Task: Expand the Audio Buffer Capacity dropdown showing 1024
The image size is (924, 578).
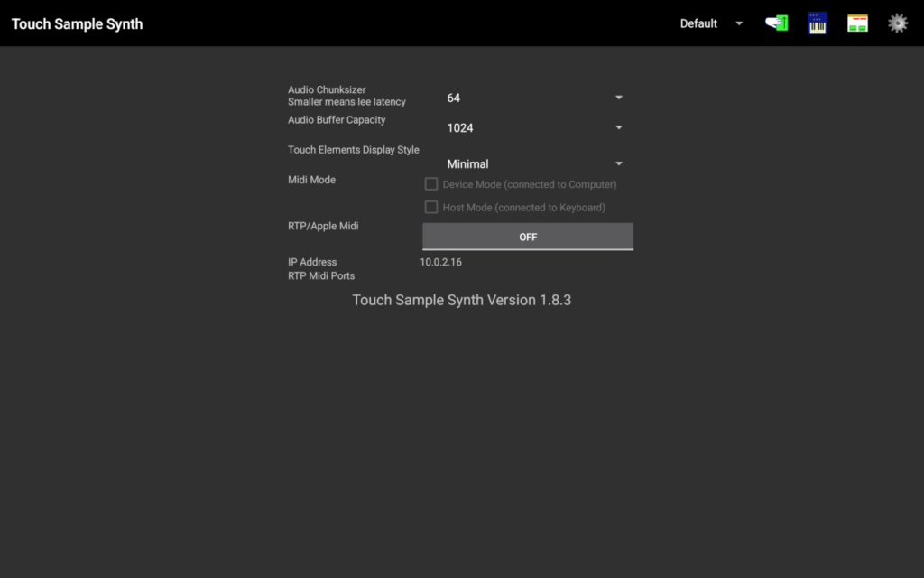Action: [x=534, y=127]
